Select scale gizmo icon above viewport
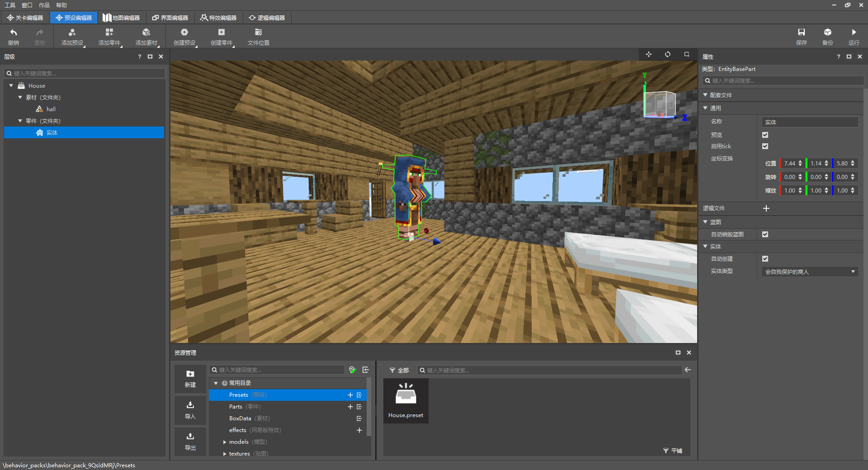Image resolution: width=868 pixels, height=470 pixels. point(687,54)
